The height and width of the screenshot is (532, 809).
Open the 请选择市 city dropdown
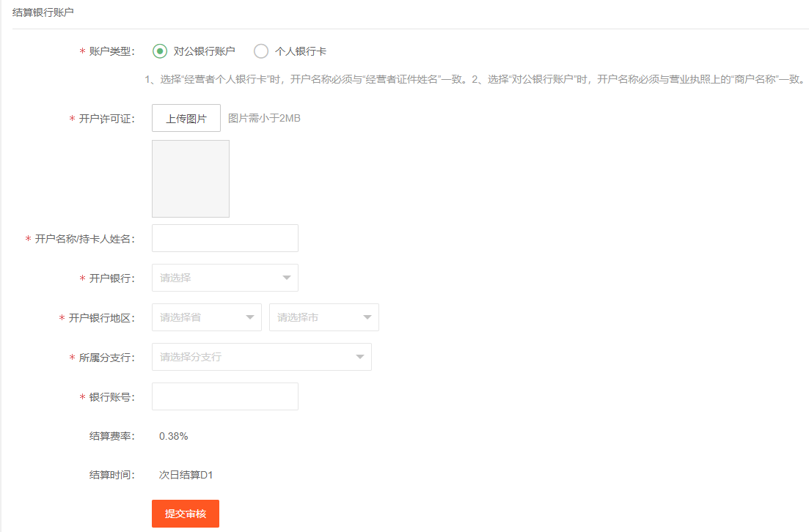click(315, 317)
